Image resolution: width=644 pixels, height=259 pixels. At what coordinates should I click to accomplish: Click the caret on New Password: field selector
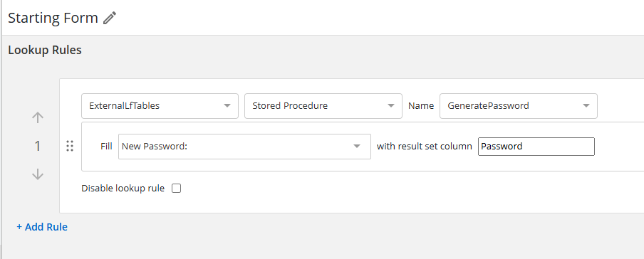click(x=357, y=146)
